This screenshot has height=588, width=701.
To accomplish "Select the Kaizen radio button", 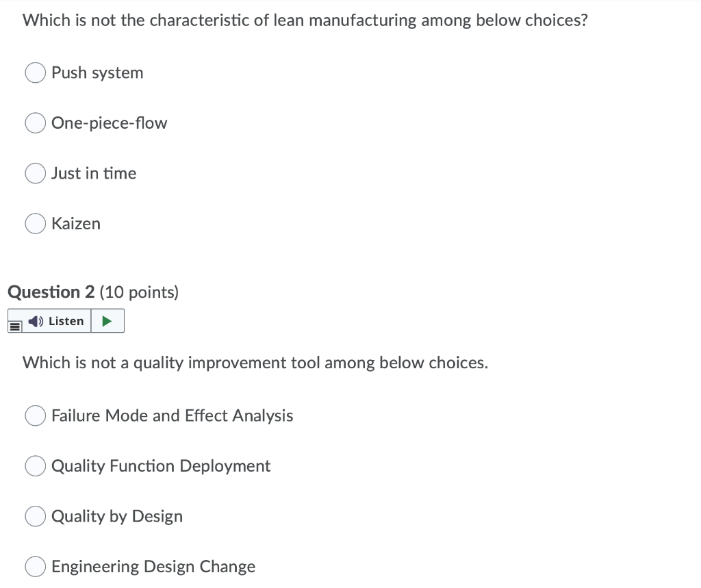I will pyautogui.click(x=35, y=223).
